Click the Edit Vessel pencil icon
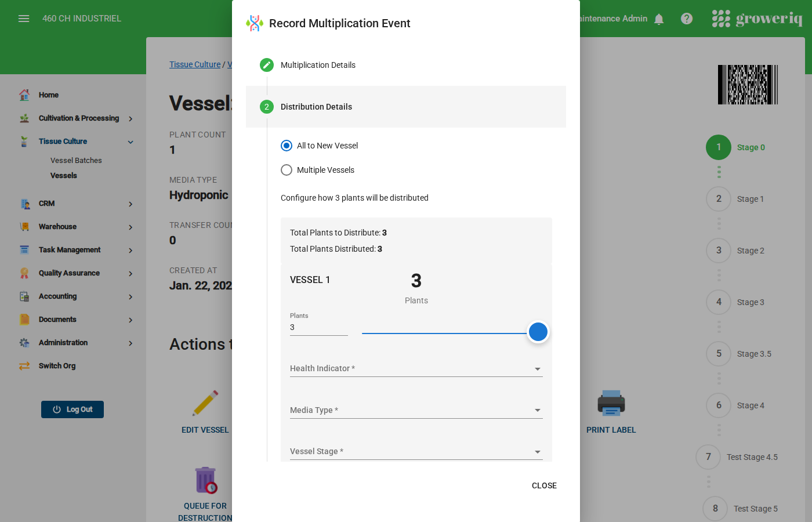 click(205, 403)
